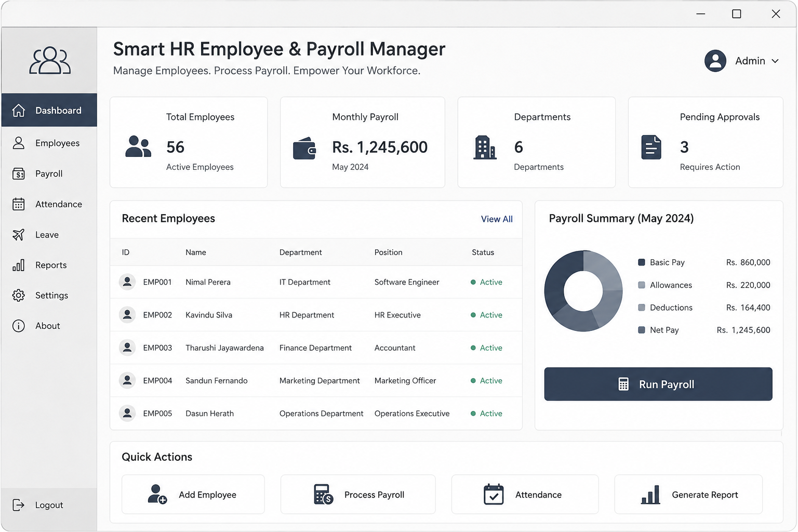Click the Leave airplane icon

[19, 235]
